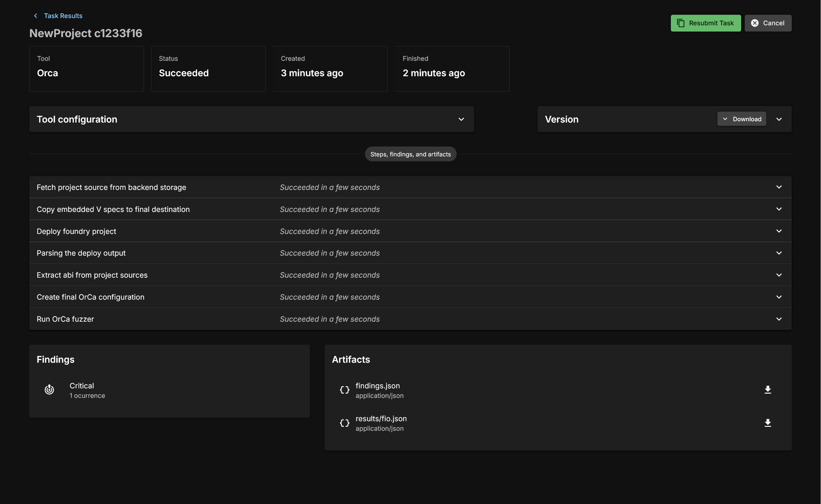
Task: Click the findings.json artifact name
Action: (x=378, y=386)
